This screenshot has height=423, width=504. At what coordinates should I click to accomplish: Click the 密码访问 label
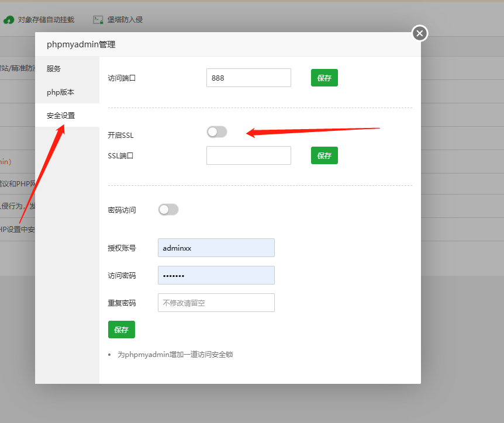[122, 210]
